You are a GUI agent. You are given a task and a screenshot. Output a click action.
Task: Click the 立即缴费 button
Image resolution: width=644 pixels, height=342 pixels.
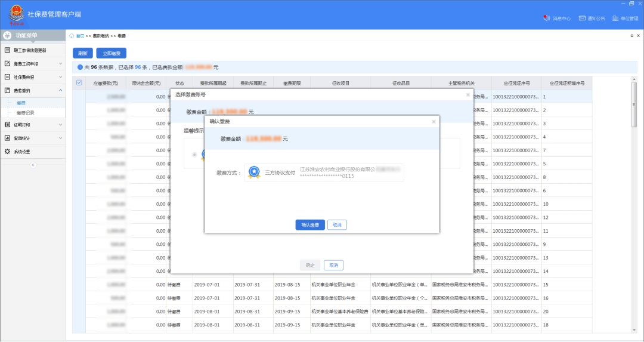point(111,53)
